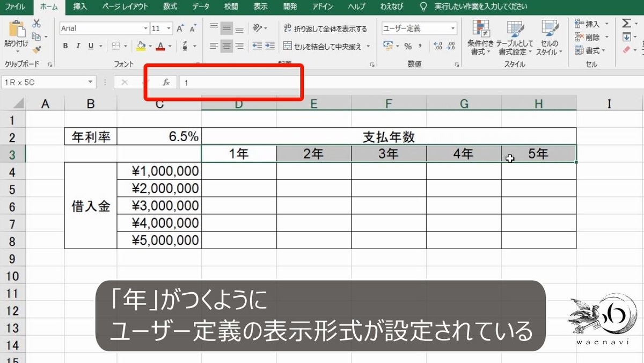Open the ファイル tab
644x363 pixels.
tap(14, 6)
